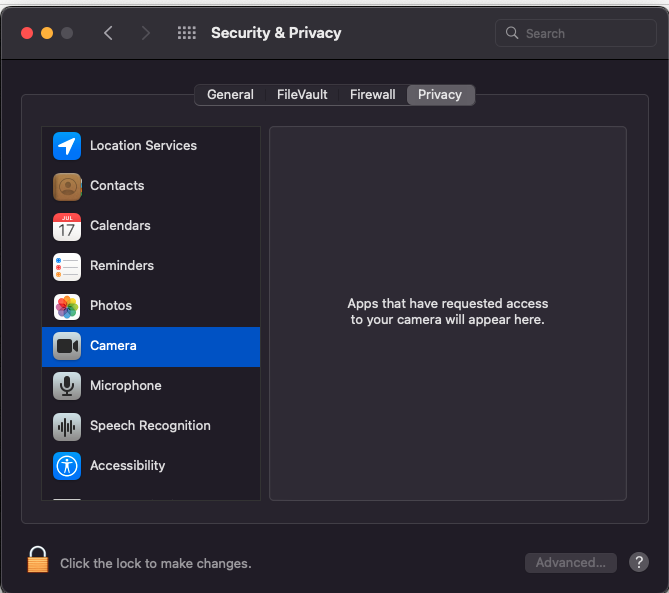This screenshot has height=593, width=669.
Task: Click the Location Services arrow icon
Action: pos(67,146)
